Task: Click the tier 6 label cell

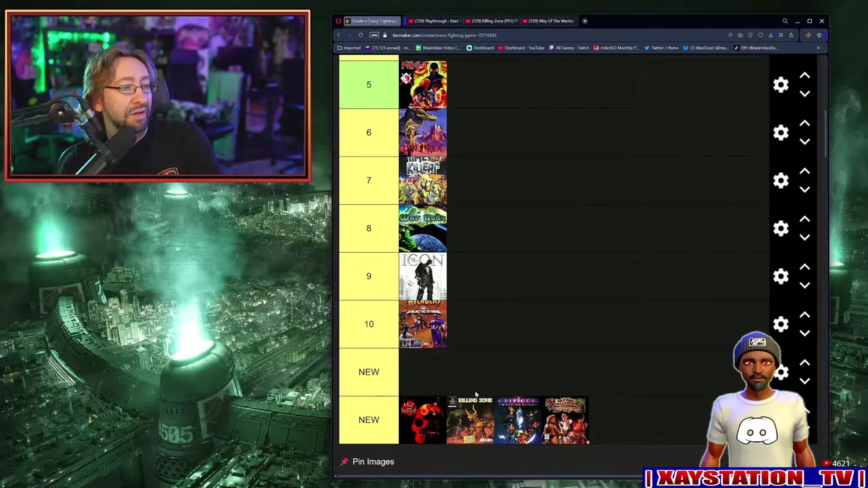Action: point(369,133)
